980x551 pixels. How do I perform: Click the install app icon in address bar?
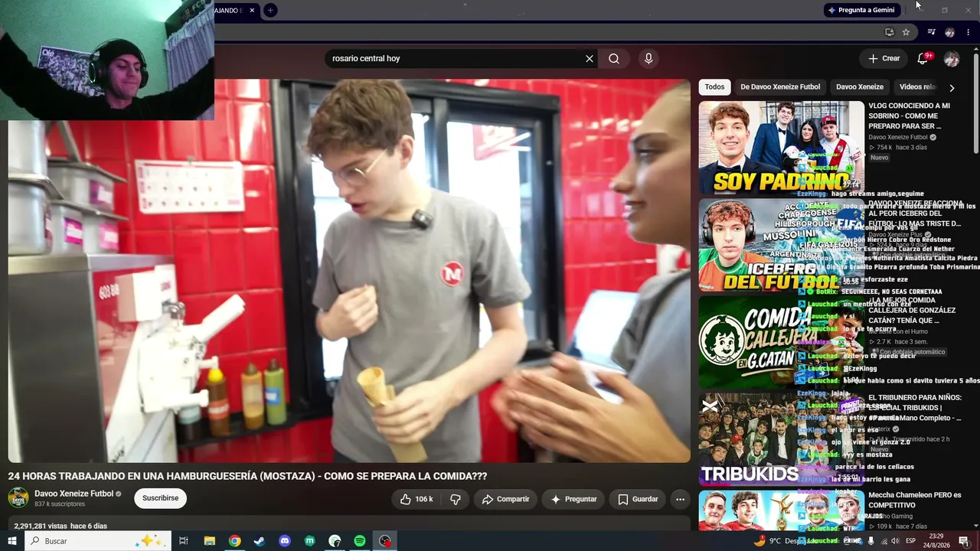click(889, 32)
